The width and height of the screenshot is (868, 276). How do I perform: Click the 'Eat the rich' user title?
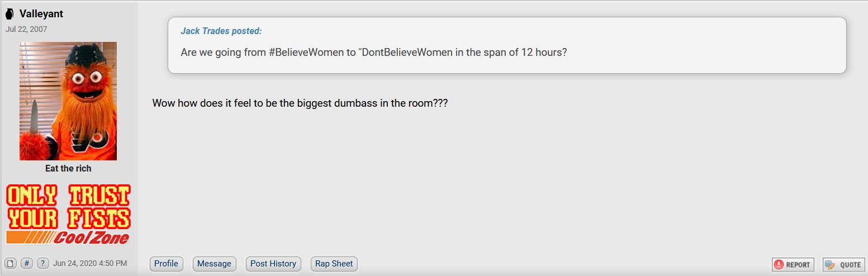pos(68,168)
